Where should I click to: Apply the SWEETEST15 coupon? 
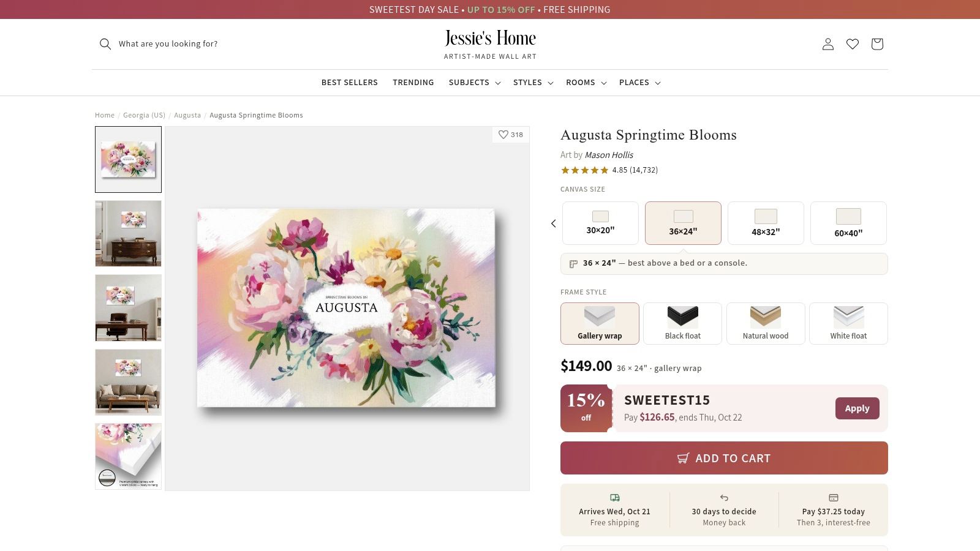coord(857,408)
